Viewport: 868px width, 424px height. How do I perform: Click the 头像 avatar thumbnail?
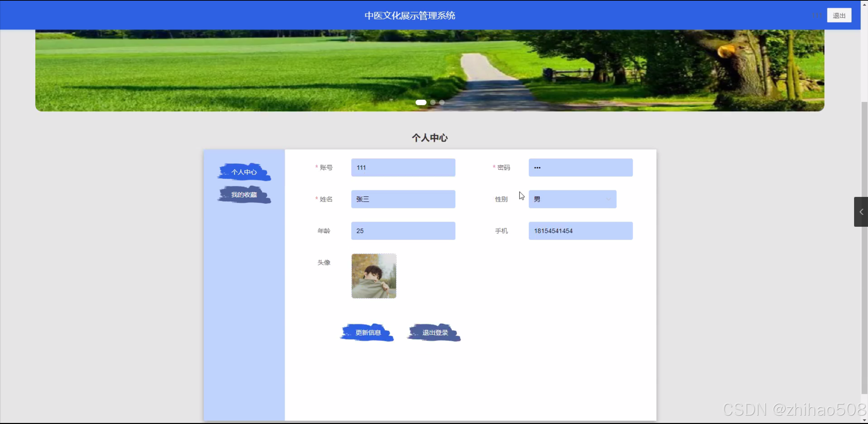click(x=373, y=276)
